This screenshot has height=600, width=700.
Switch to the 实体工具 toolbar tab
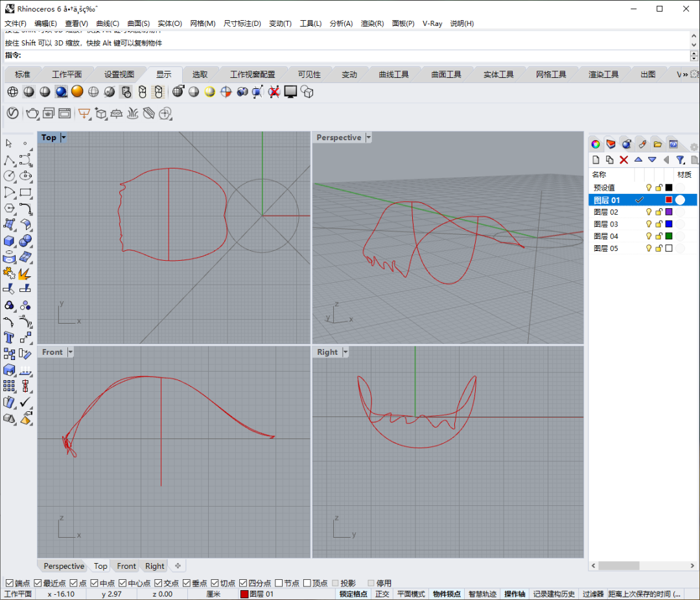click(x=498, y=75)
